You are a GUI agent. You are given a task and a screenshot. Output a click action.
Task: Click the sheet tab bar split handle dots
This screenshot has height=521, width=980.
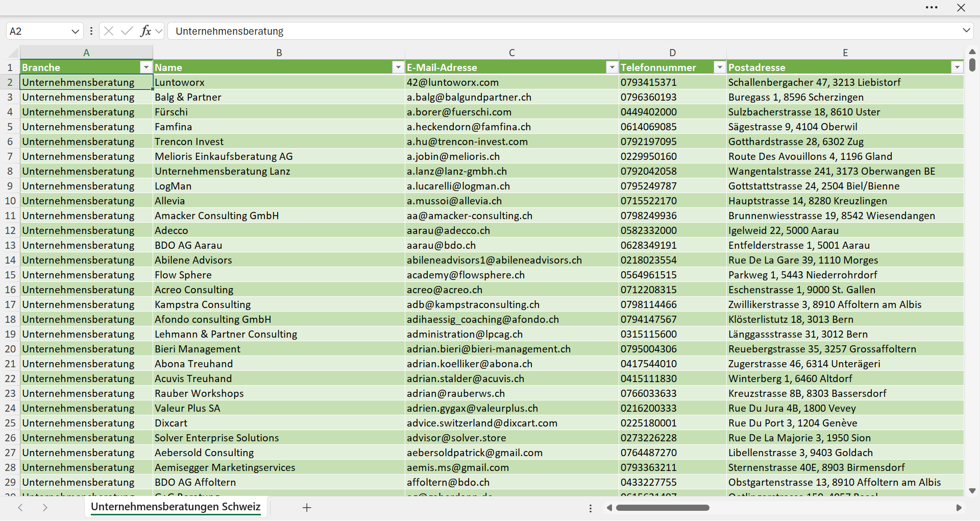(591, 508)
